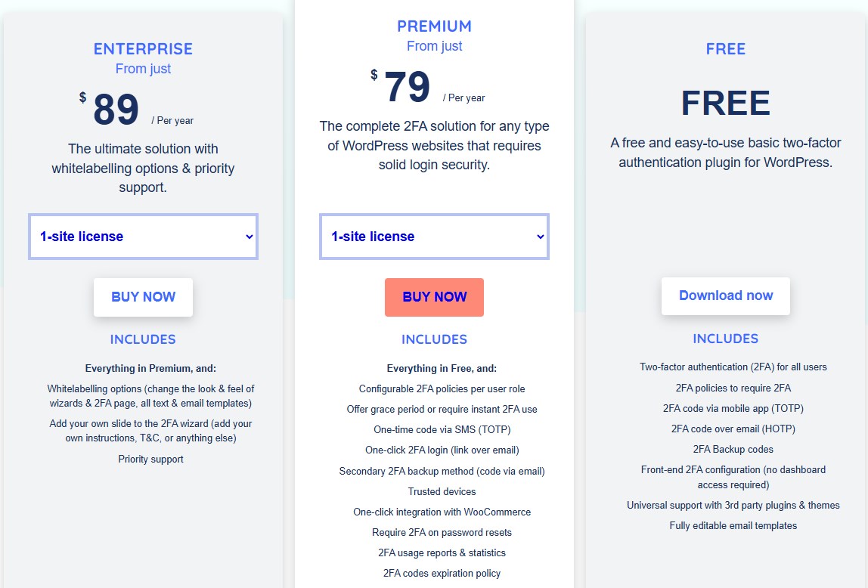The width and height of the screenshot is (868, 588).
Task: Click the Everything in Free, and: text
Action: coord(442,369)
